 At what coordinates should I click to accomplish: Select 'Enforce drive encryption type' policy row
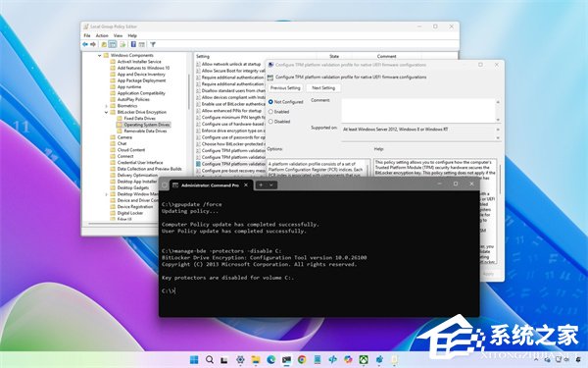[230, 131]
